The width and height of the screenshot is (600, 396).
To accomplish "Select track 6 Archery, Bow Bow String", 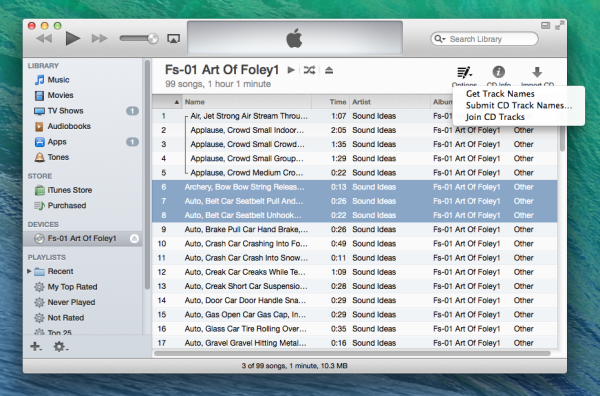I will click(355, 187).
